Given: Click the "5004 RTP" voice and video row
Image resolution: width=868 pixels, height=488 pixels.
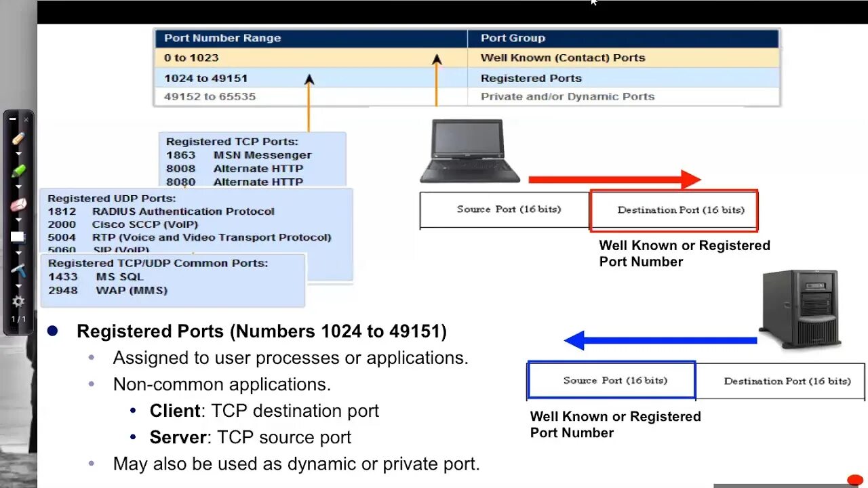Looking at the screenshot, I should click(x=189, y=237).
